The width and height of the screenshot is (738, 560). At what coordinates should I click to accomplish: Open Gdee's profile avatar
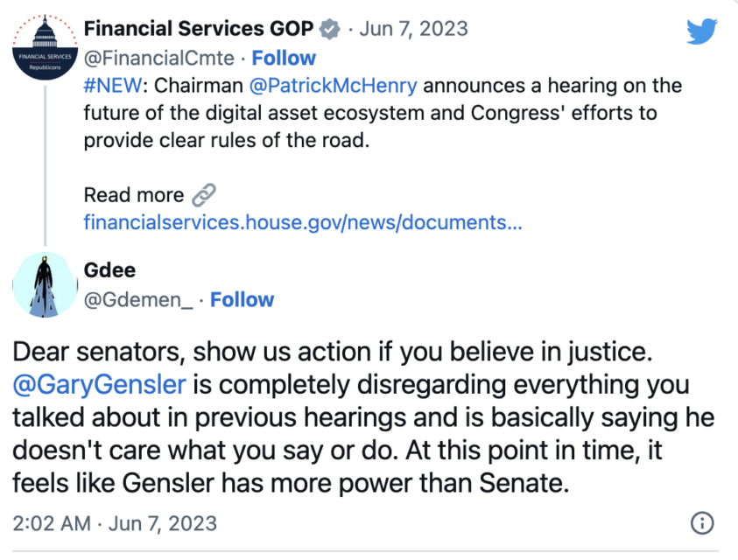click(x=46, y=284)
